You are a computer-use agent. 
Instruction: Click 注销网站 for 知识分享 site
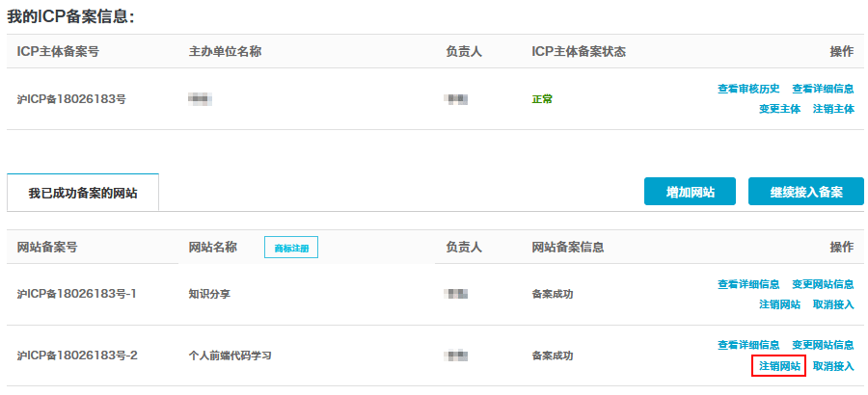(x=779, y=304)
